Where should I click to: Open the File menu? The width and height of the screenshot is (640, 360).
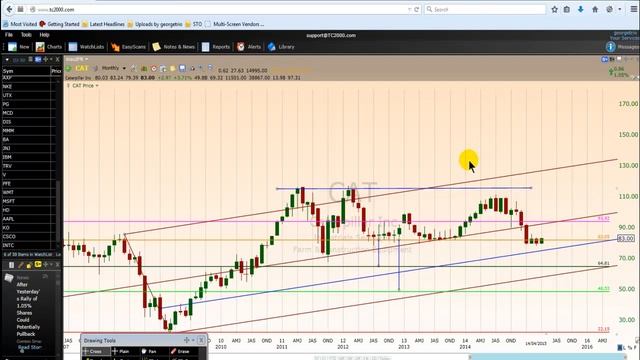[x=9, y=35]
